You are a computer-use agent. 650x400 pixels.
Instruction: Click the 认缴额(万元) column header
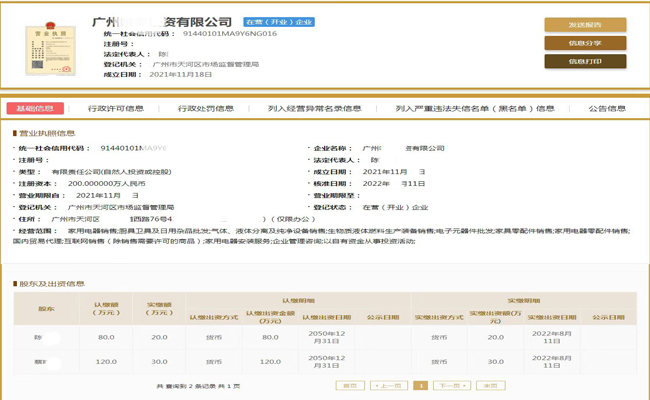(x=106, y=309)
